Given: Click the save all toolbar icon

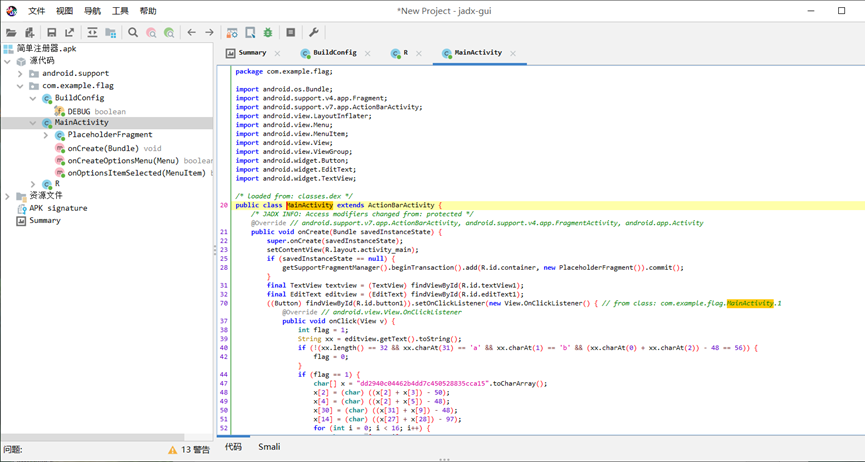Looking at the screenshot, I should point(51,33).
